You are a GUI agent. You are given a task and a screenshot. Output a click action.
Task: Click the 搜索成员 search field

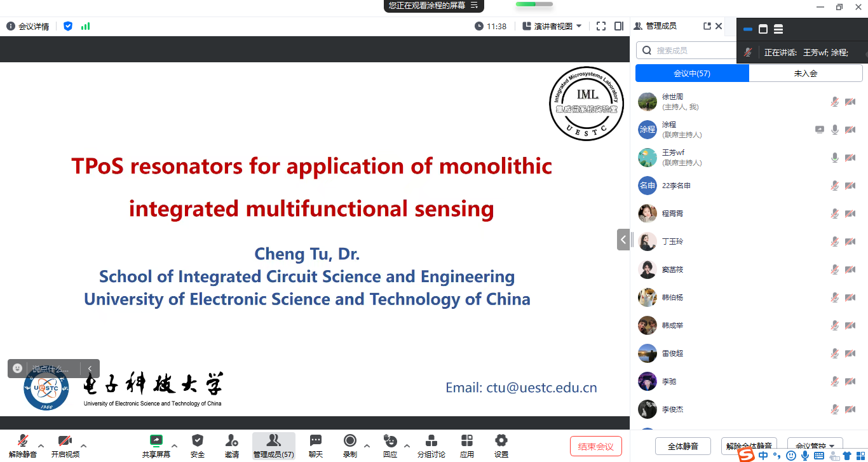693,50
